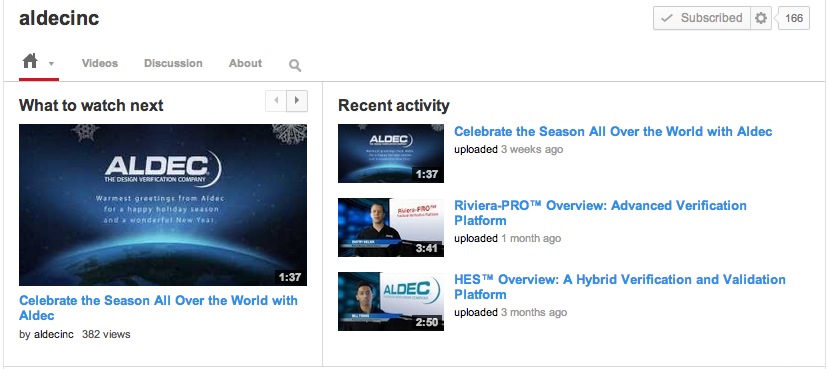The image size is (828, 369).
Task: Click the HES Overview 2:50 thumbnail
Action: point(391,301)
